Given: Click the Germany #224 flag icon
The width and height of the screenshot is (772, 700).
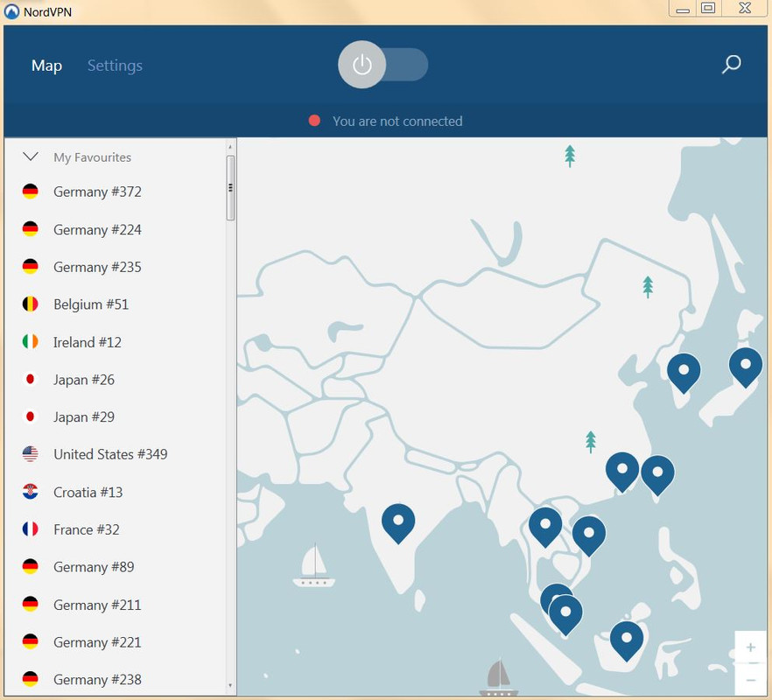Looking at the screenshot, I should pyautogui.click(x=30, y=229).
